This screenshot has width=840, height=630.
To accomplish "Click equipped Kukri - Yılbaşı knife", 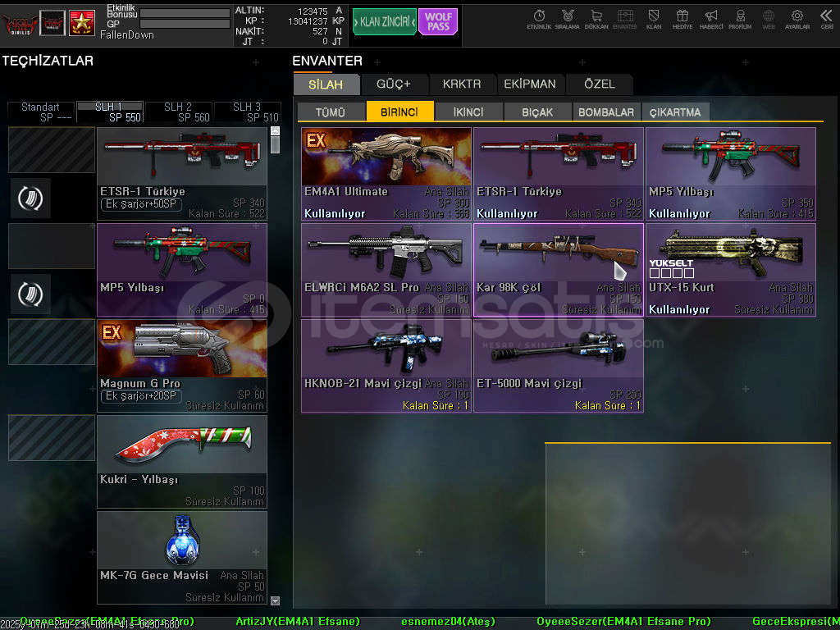I will (182, 462).
